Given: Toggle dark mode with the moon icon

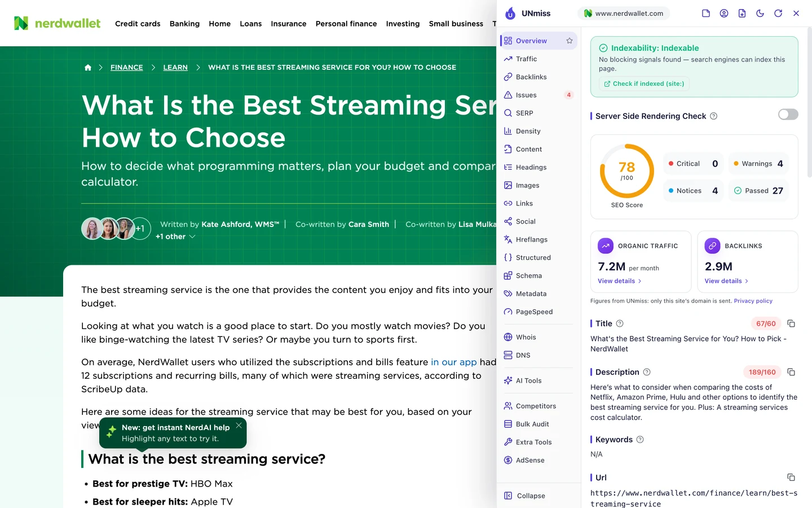Looking at the screenshot, I should 760,13.
